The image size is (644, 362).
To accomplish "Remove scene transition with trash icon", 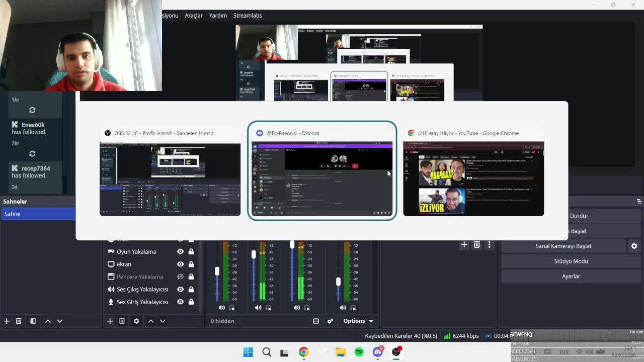I will [477, 245].
